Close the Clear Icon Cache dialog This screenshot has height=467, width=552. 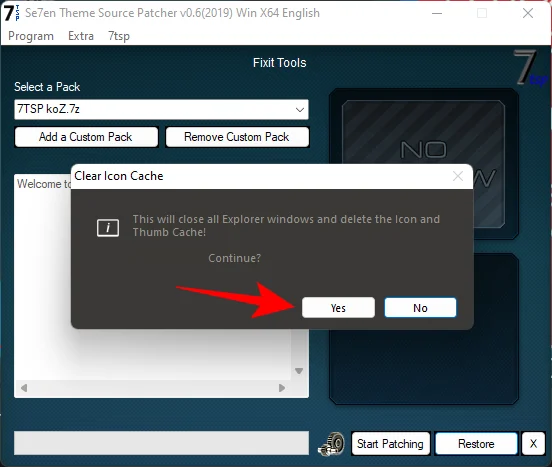click(458, 176)
